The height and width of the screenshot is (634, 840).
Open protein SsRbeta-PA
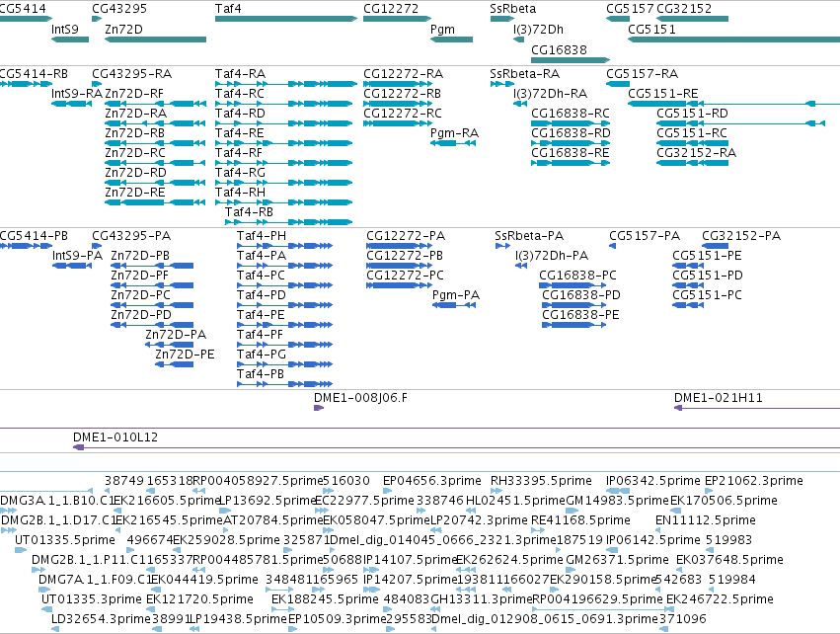[x=502, y=246]
